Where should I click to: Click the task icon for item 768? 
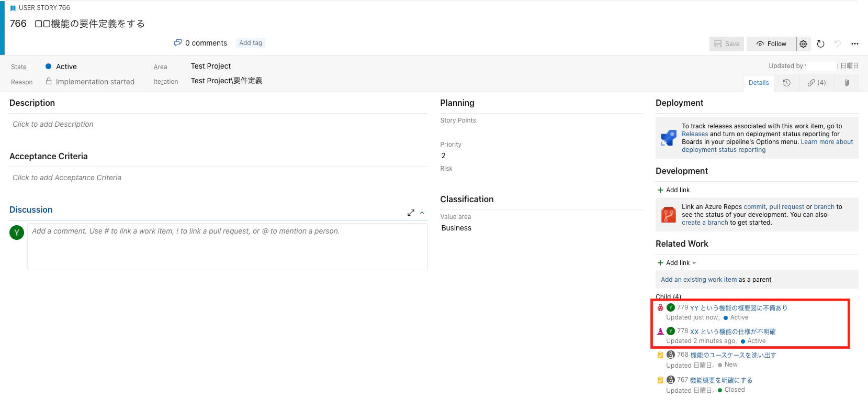point(661,355)
